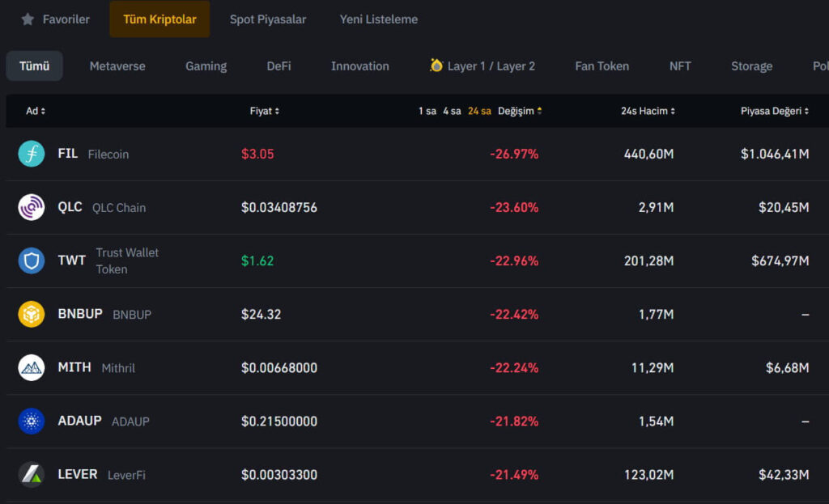Open the Spot Piyasalar tab
Screen dimensions: 829x504
pos(267,19)
